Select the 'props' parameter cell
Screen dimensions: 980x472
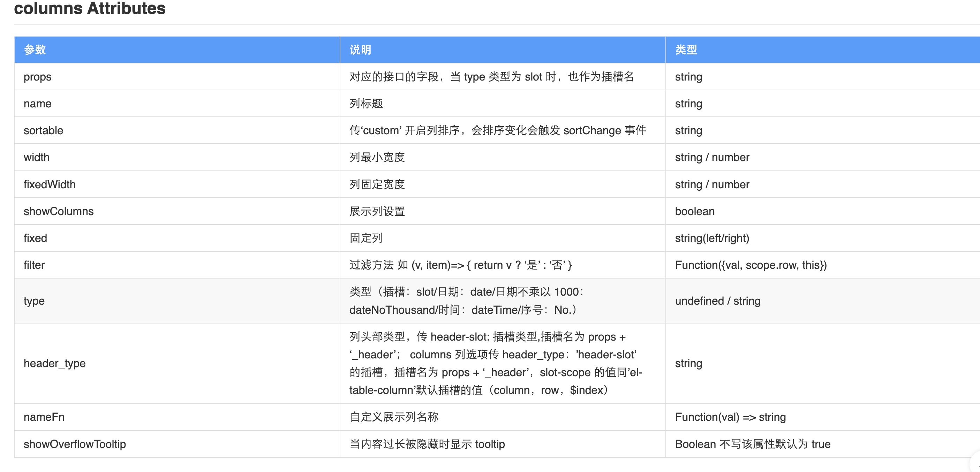(x=177, y=77)
